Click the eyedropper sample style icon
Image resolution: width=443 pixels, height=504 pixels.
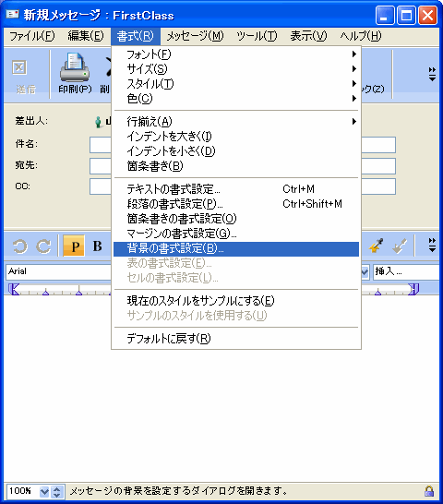376,246
